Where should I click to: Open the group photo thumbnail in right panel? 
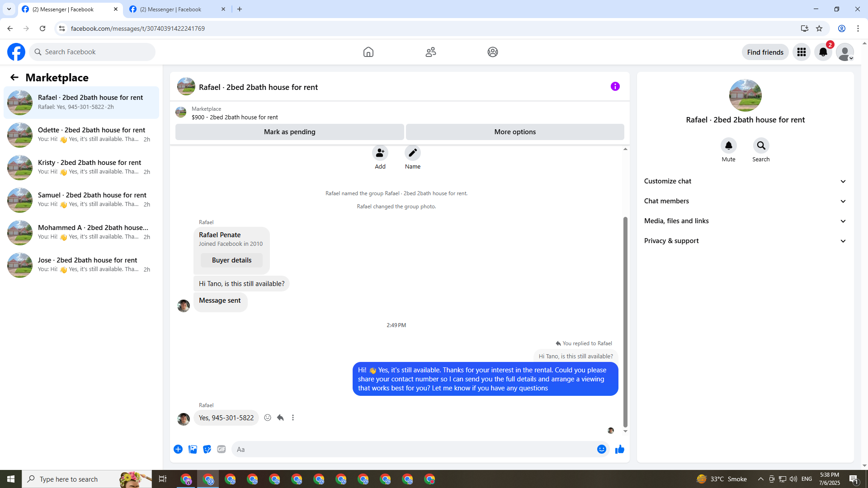(x=745, y=96)
